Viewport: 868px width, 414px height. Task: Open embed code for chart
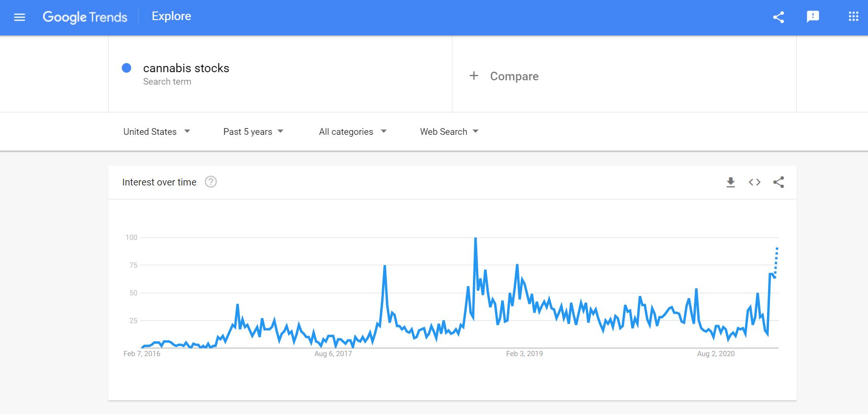(x=755, y=182)
